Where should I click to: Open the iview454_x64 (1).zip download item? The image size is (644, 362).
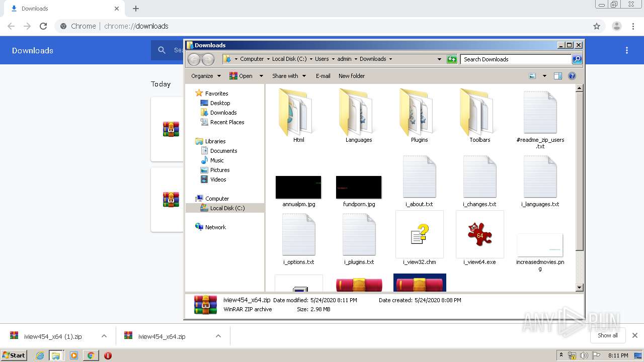pyautogui.click(x=53, y=336)
